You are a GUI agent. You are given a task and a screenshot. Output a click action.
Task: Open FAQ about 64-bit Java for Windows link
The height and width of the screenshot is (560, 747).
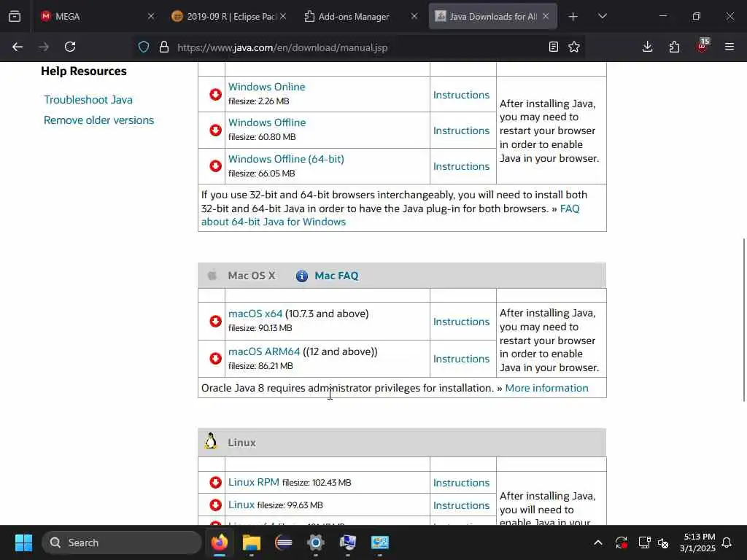[390, 215]
